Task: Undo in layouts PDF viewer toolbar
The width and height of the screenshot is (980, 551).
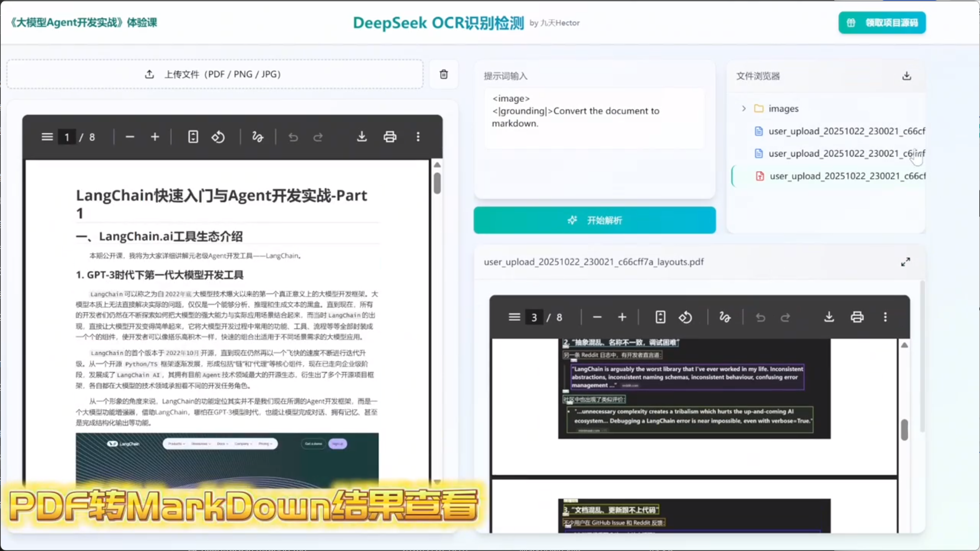Action: tap(761, 317)
